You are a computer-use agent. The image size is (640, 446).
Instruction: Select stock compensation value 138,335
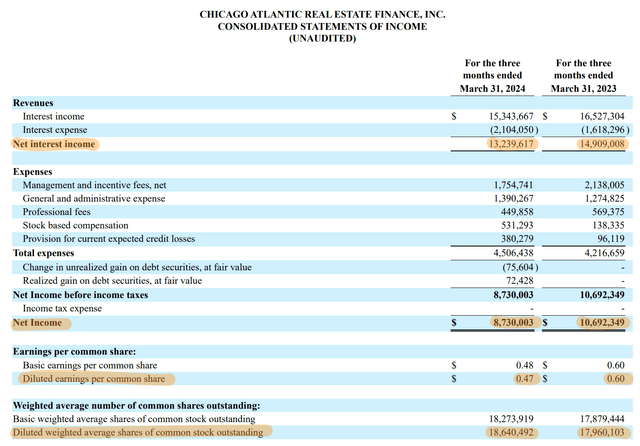pos(608,225)
